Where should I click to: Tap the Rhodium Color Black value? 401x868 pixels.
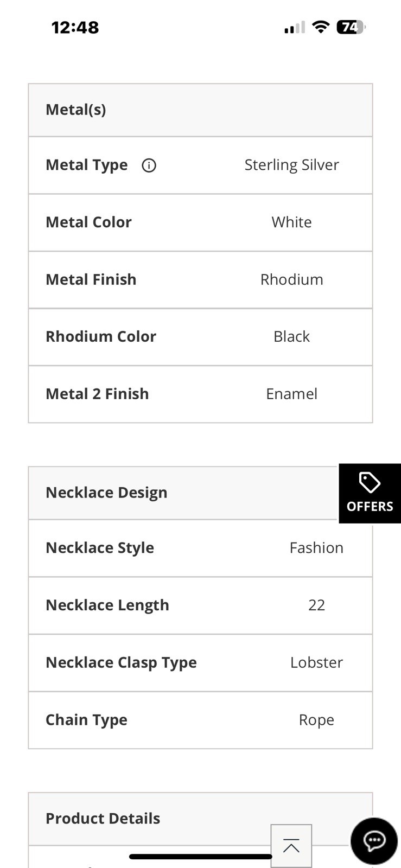pyautogui.click(x=291, y=336)
